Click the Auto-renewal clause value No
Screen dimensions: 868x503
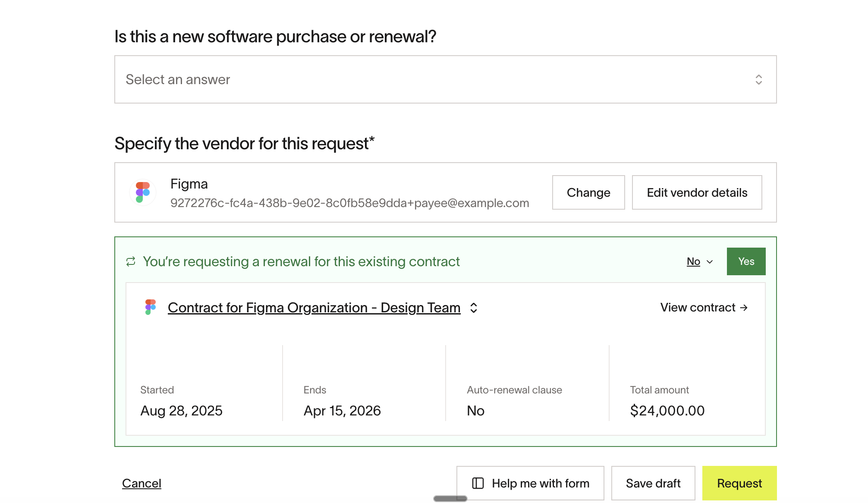click(475, 411)
